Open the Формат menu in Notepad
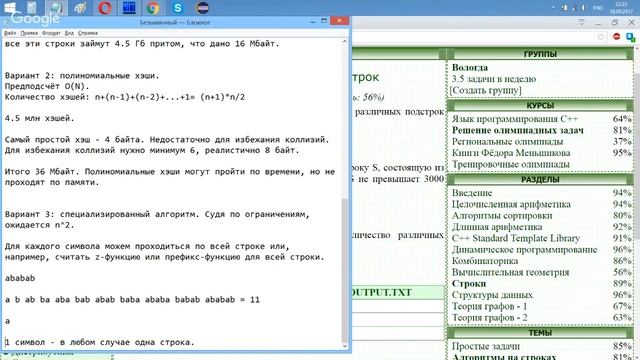 (x=51, y=33)
